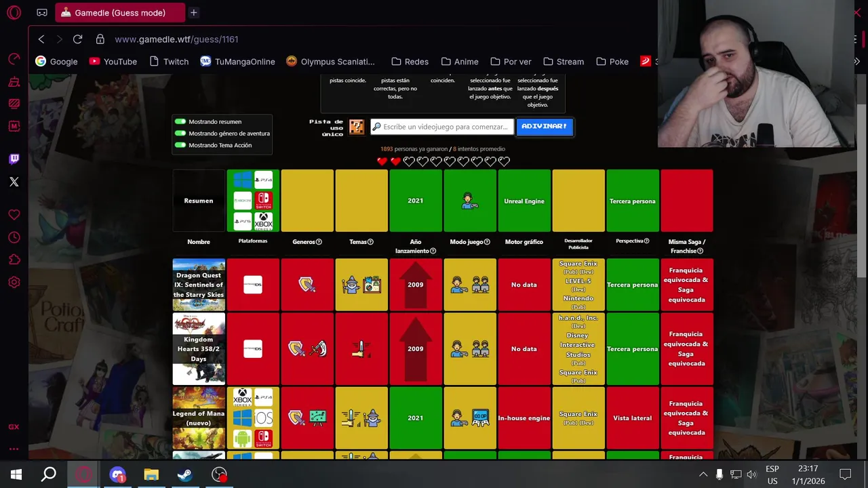Screen dimensions: 868x488
Task: Click the green 2021 year cell in Resumen
Action: [416, 201]
